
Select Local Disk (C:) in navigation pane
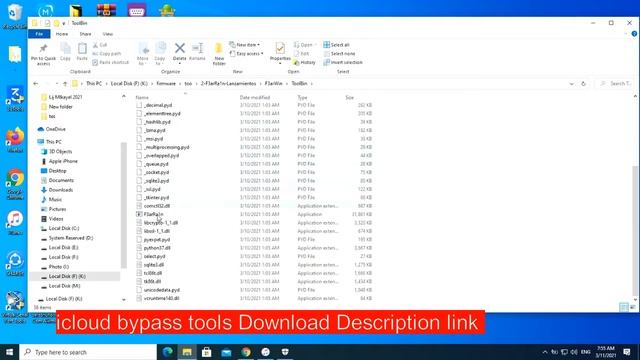click(64, 228)
